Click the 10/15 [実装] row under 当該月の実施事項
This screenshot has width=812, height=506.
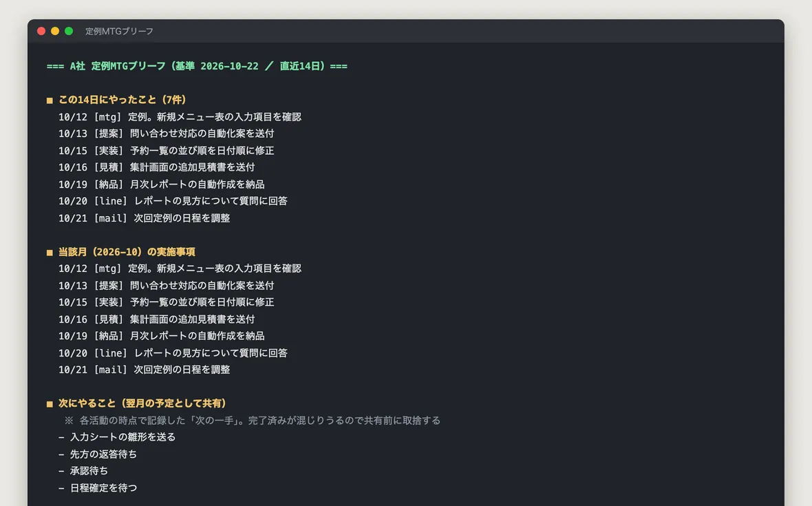(x=167, y=302)
